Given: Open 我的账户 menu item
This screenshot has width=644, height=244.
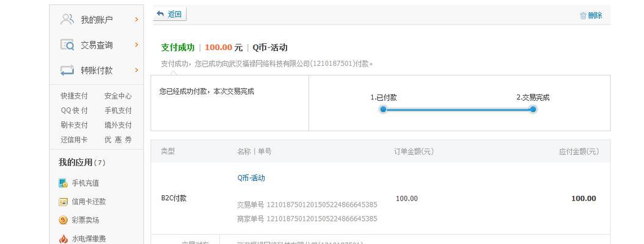Looking at the screenshot, I should coord(97,20).
